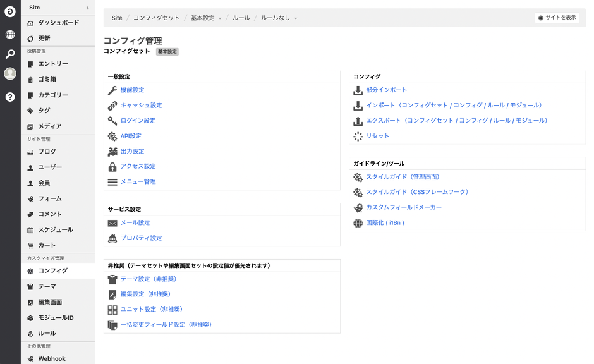The width and height of the screenshot is (594, 364).
Task: Open the カスタムフィールドメーカー link
Action: (404, 207)
